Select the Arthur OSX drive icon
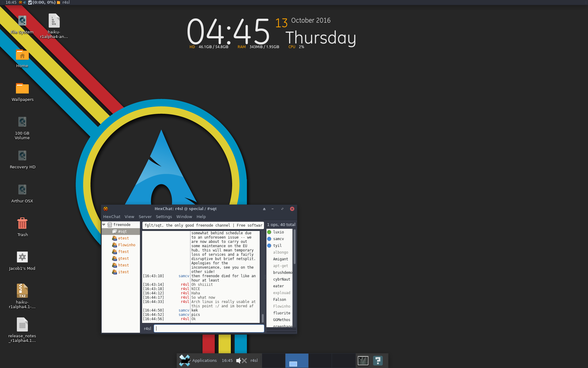 click(x=22, y=190)
